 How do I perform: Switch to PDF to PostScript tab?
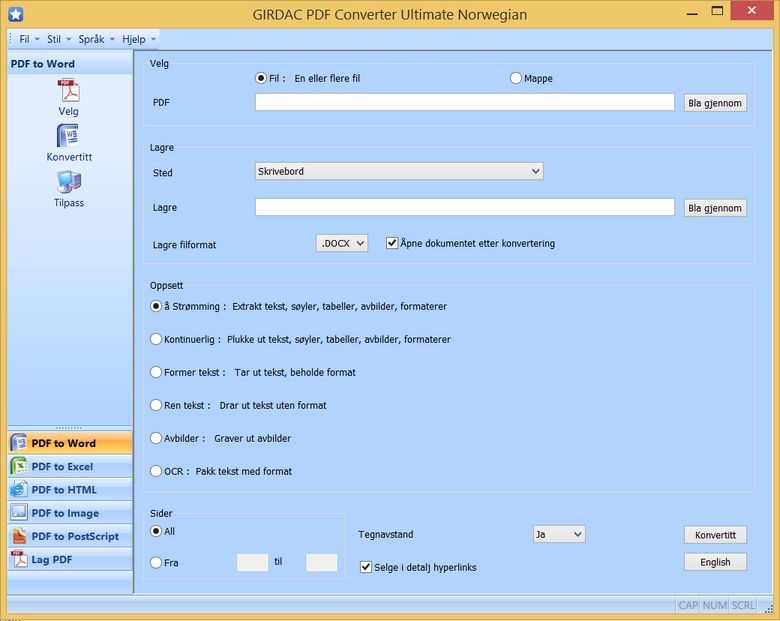click(x=70, y=536)
